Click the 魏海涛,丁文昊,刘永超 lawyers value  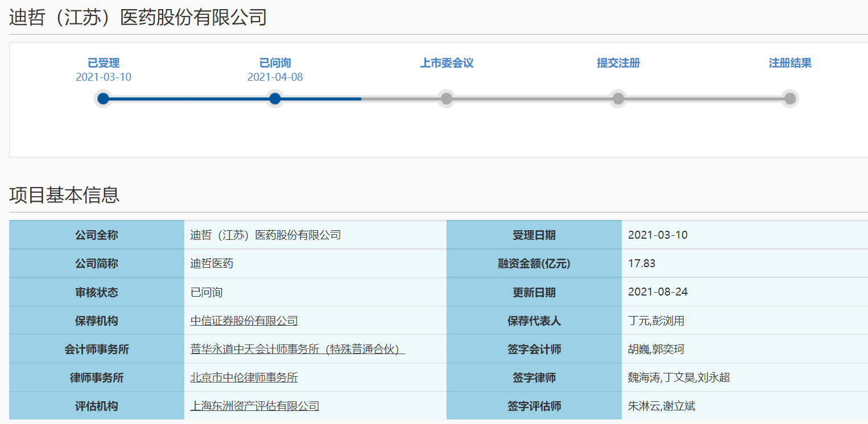(679, 377)
